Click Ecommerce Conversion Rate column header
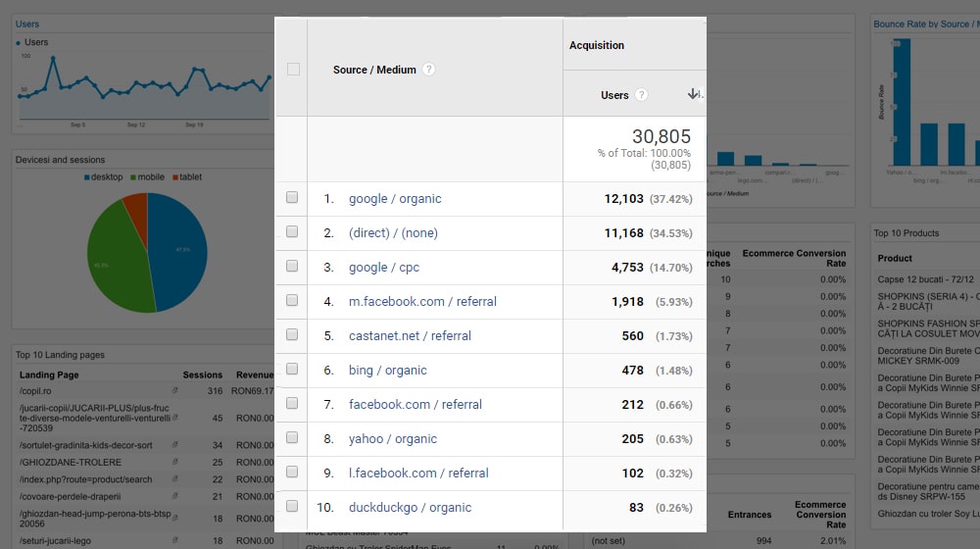The width and height of the screenshot is (980, 549). pos(794,258)
